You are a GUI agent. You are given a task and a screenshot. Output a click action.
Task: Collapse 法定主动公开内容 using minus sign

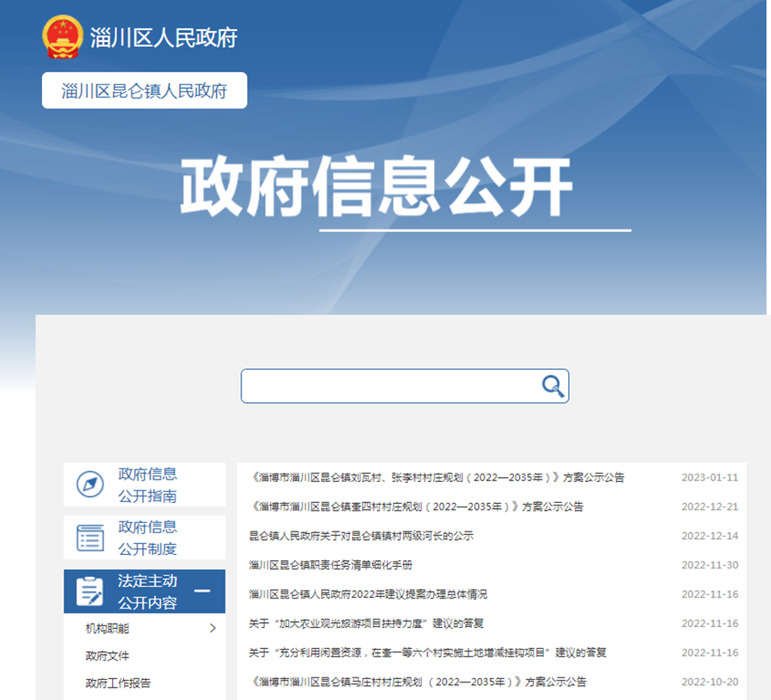202,592
